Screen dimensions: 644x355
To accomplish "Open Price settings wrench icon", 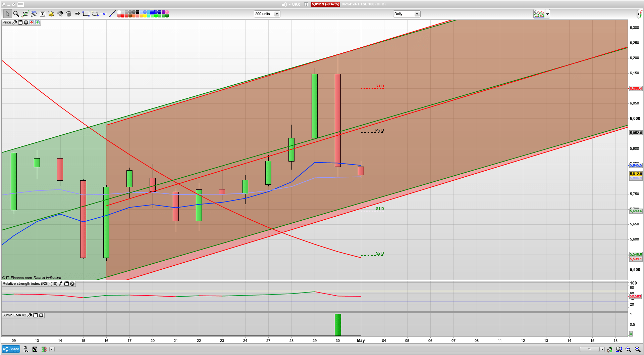I will (14, 23).
